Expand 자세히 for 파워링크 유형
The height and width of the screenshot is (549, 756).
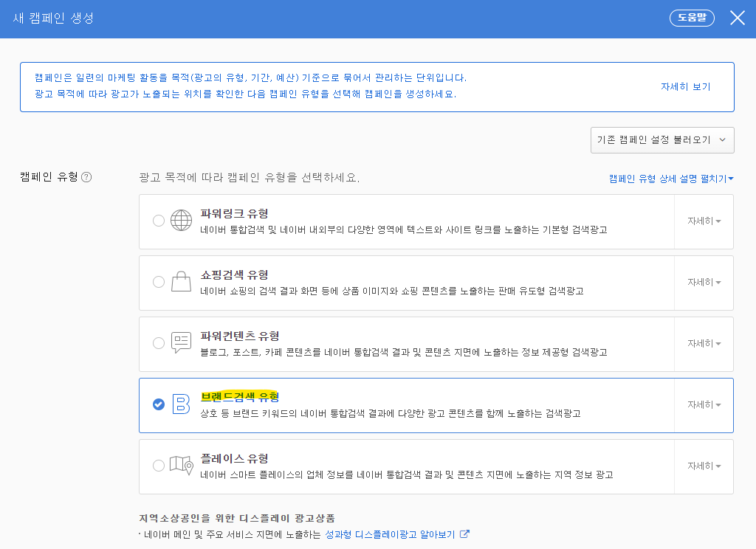tap(704, 221)
